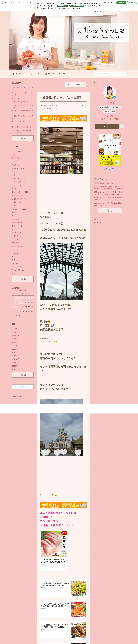
Task: Open the 子連れお出かけ theme link under title
Action: click(50, 108)
